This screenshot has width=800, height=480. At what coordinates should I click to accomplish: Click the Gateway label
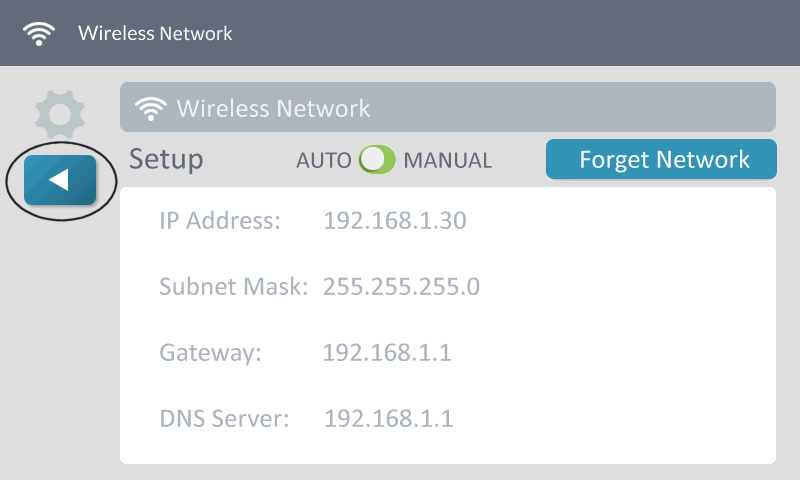[x=210, y=352]
